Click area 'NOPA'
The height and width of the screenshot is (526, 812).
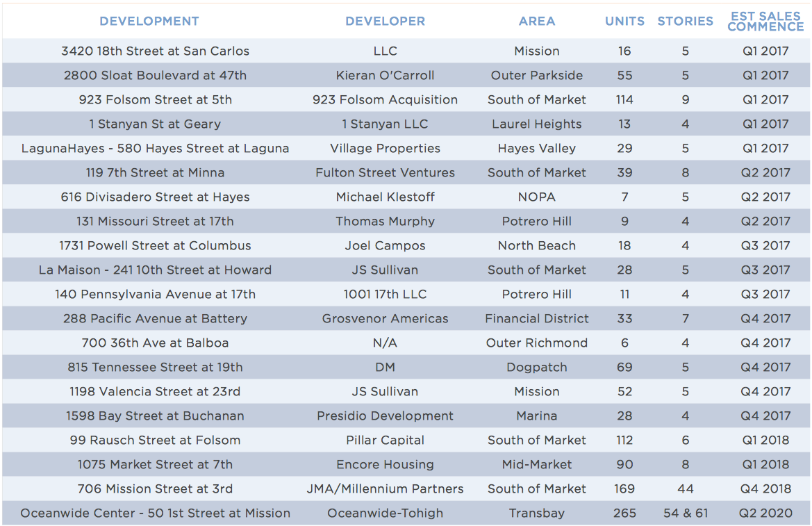537,197
